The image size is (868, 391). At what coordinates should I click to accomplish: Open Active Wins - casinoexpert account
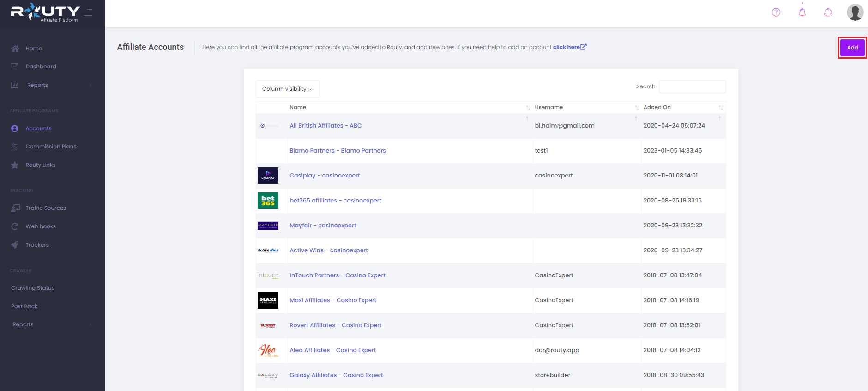[329, 250]
